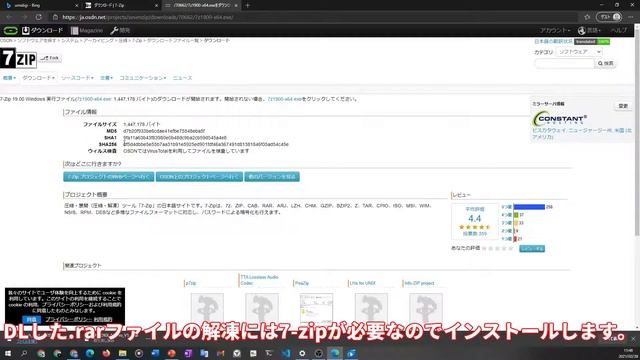Change the mirror server with the 変更 button
Viewport: 640px width, 360px height.
click(x=623, y=106)
